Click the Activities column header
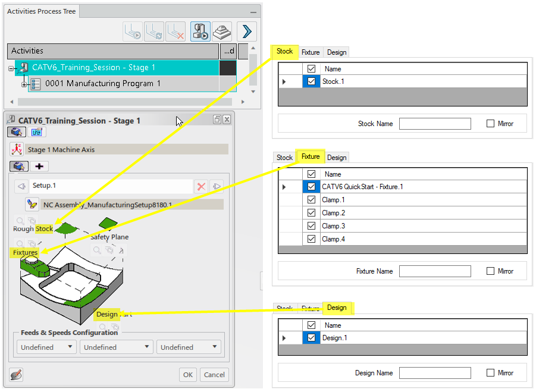 tap(113, 51)
